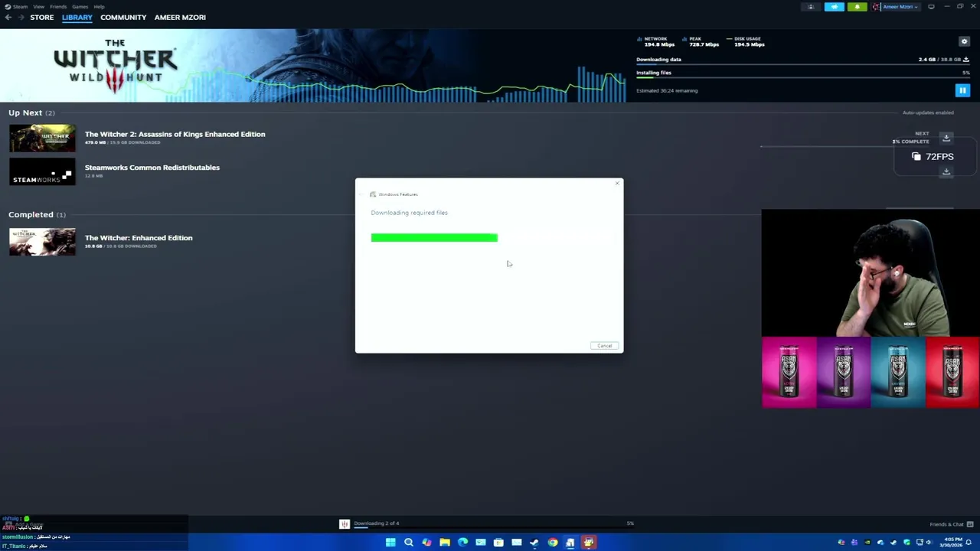Click the green progress bar in dialog
Viewport: 980px width, 551px height.
434,238
